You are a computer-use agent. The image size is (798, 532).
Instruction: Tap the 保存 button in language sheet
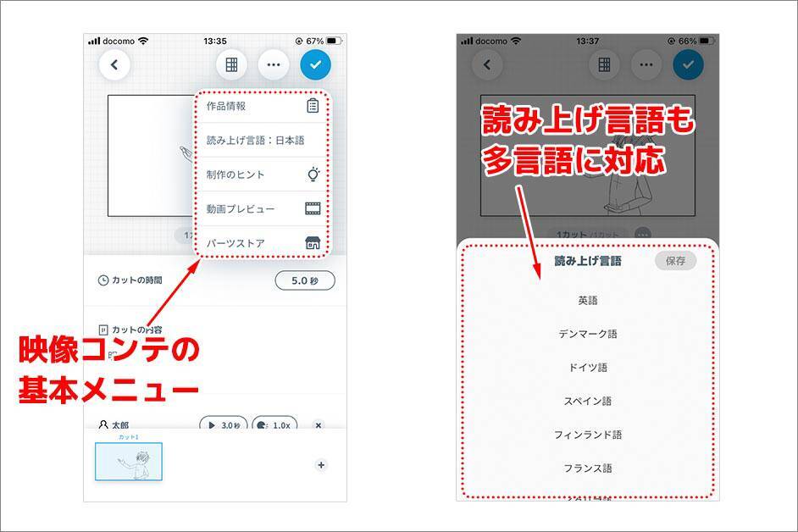coord(675,261)
